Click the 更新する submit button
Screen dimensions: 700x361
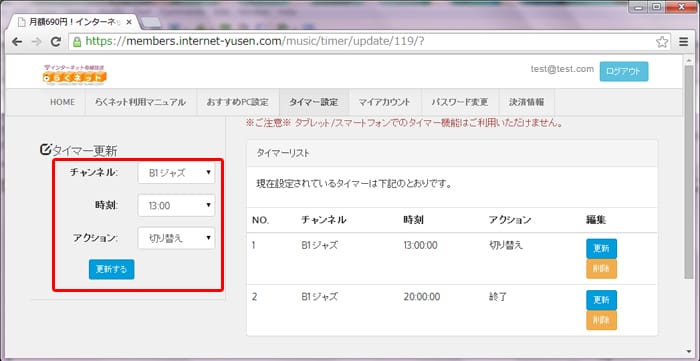click(112, 269)
